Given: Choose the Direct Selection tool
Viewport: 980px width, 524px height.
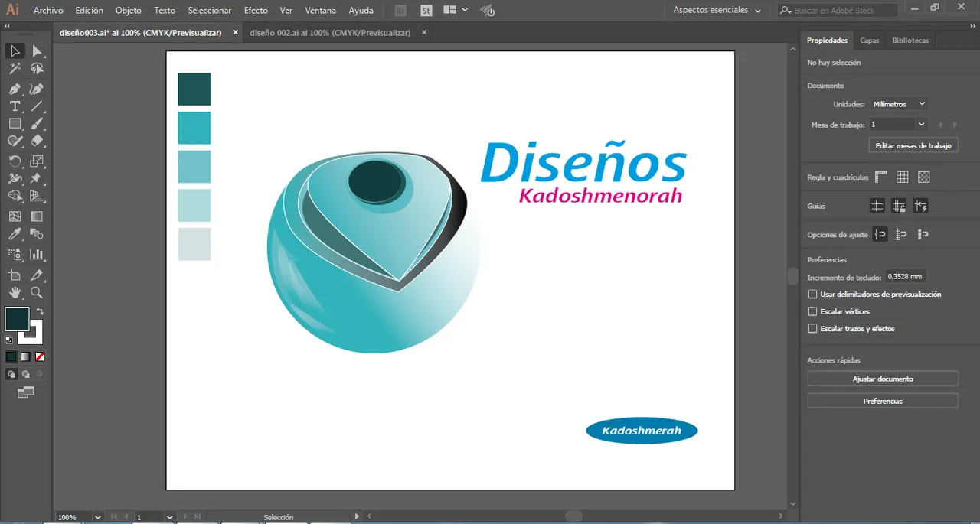Looking at the screenshot, I should 37,51.
